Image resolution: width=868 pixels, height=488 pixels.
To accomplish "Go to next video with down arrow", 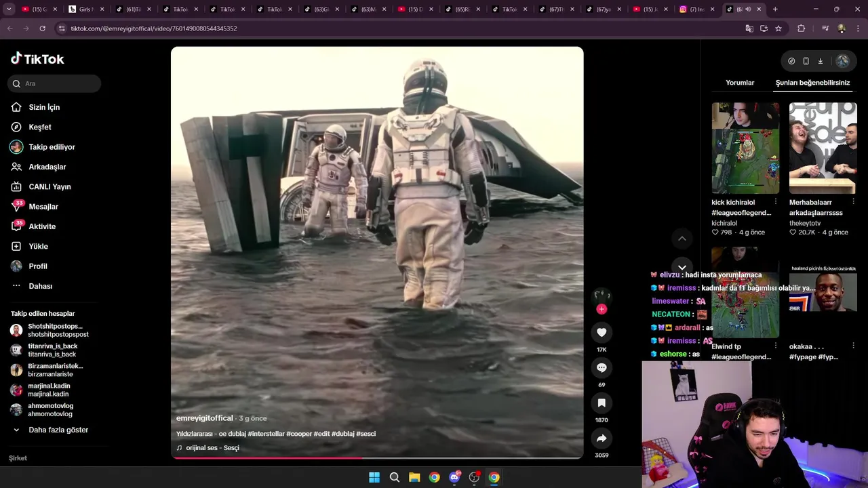I will coord(682,267).
